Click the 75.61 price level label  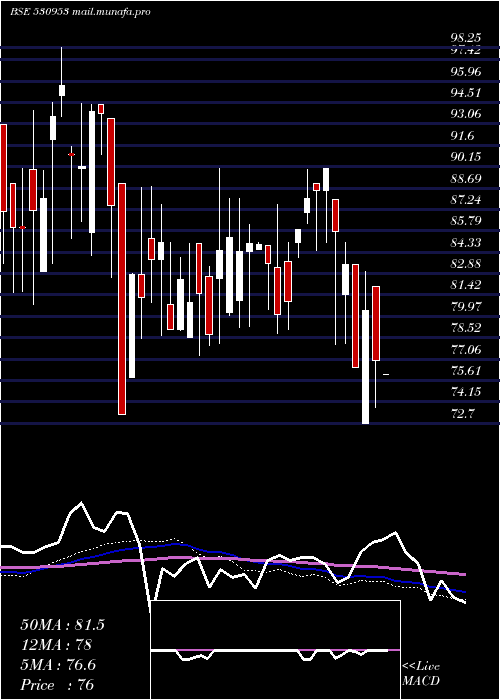click(x=466, y=371)
